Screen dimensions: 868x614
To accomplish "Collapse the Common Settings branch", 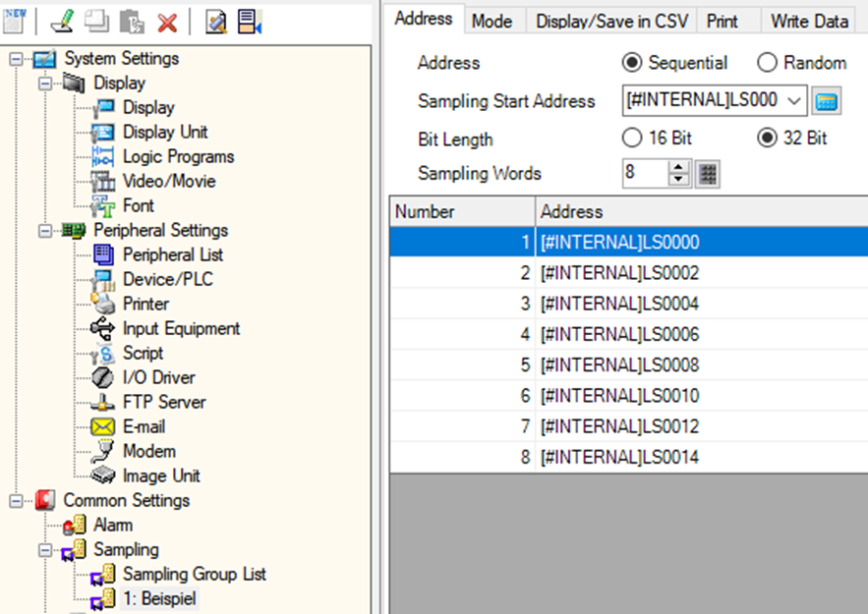I will pos(17,501).
